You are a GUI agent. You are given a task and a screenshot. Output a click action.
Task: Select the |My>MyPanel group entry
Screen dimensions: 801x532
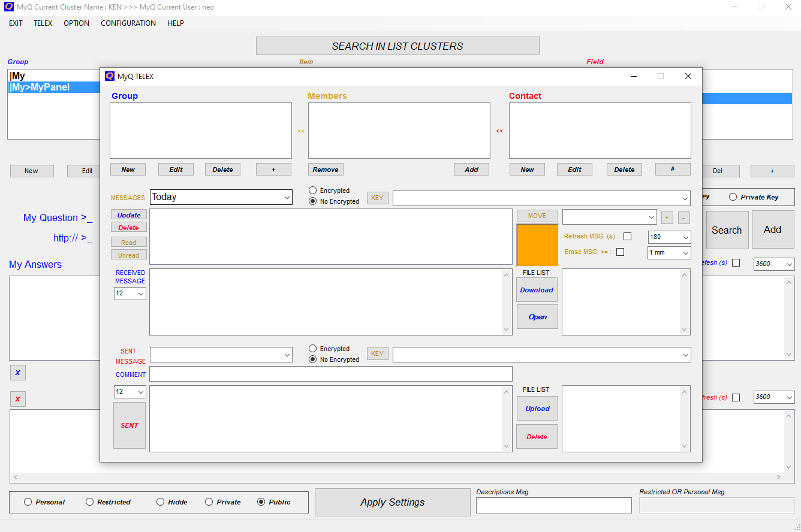[54, 87]
